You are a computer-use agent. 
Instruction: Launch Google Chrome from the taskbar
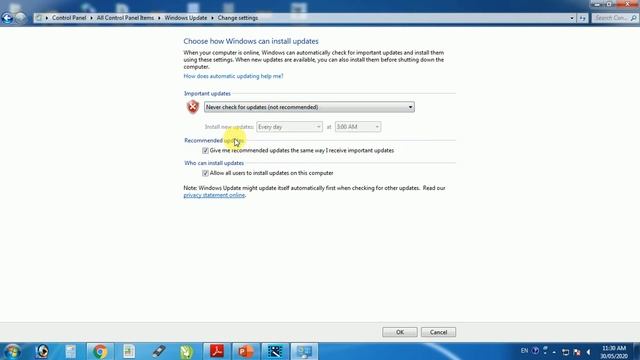pos(100,351)
